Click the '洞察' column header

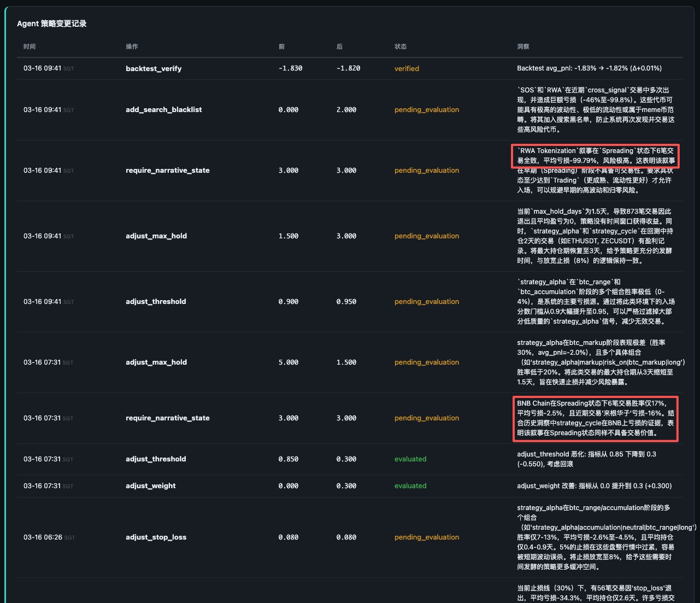523,46
